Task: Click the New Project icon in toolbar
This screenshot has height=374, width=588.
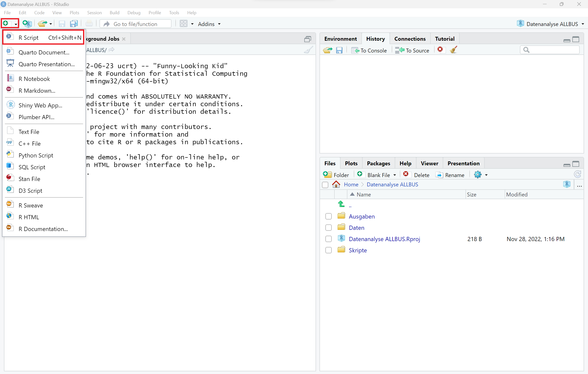Action: 27,24
